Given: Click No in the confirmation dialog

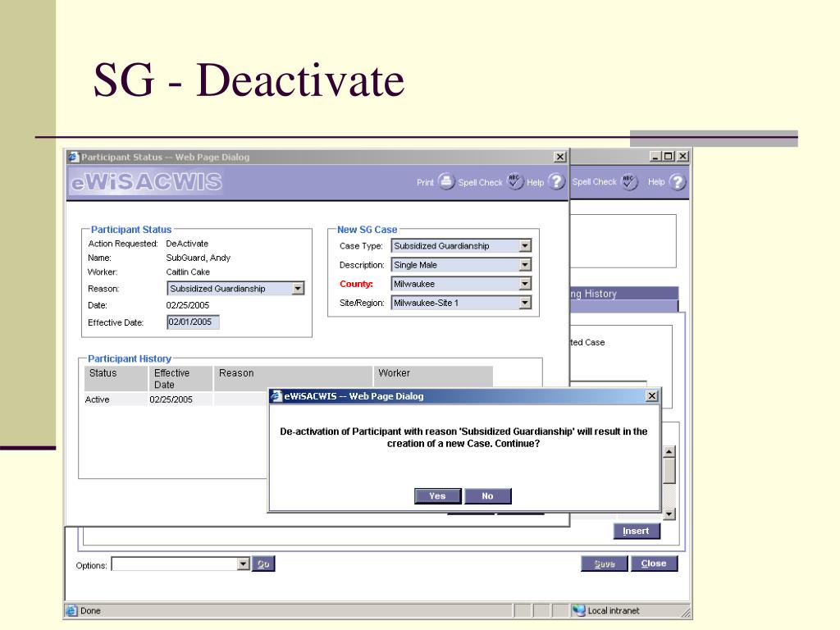Looking at the screenshot, I should coord(487,496).
